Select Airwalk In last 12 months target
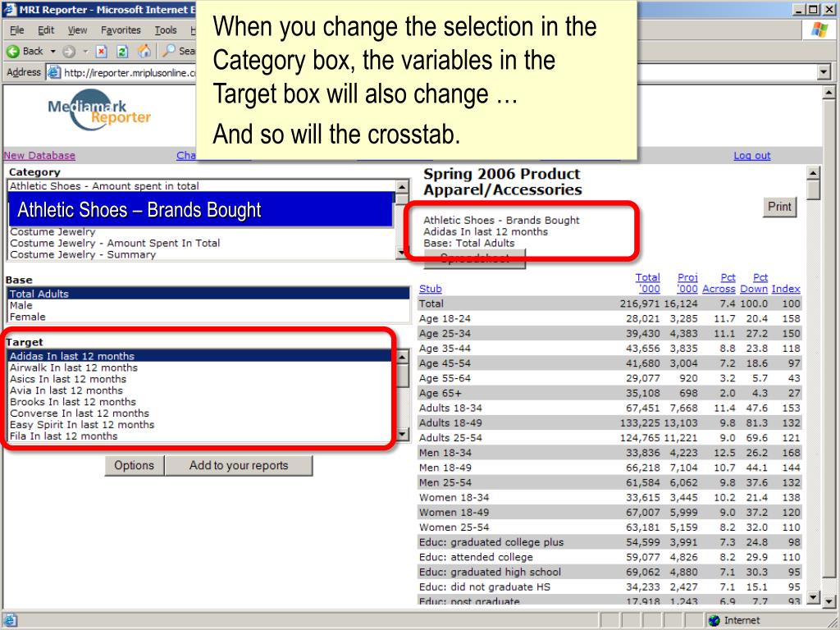 pos(202,367)
